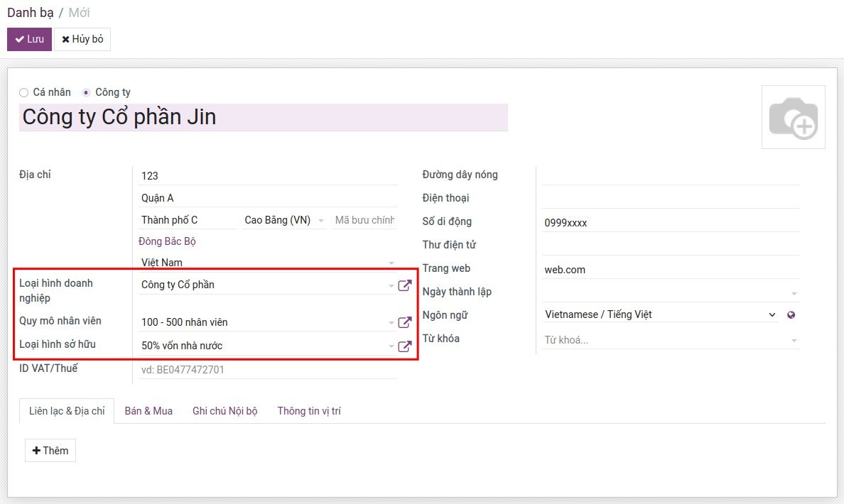The image size is (844, 504).
Task: Open external link for Loại hình doanh nghiệp
Action: [404, 285]
